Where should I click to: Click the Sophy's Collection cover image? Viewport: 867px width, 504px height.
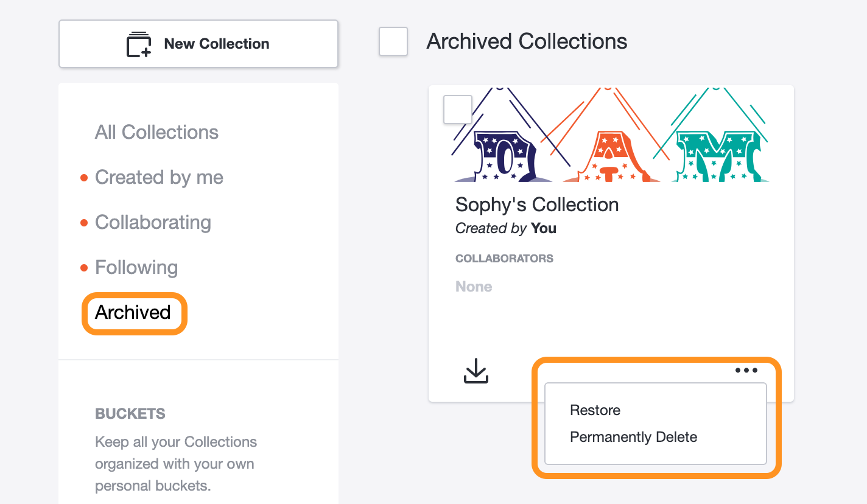point(611,134)
